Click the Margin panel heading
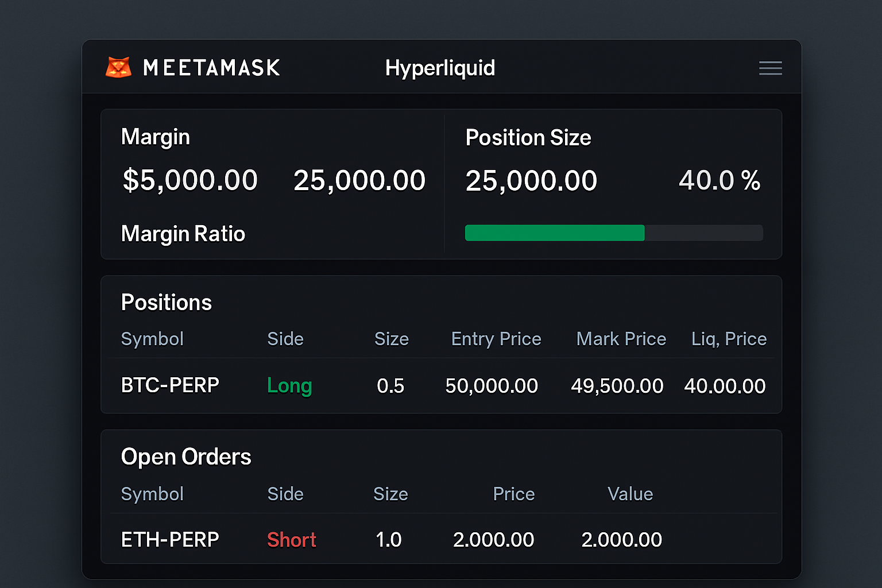This screenshot has height=588, width=882. click(155, 137)
